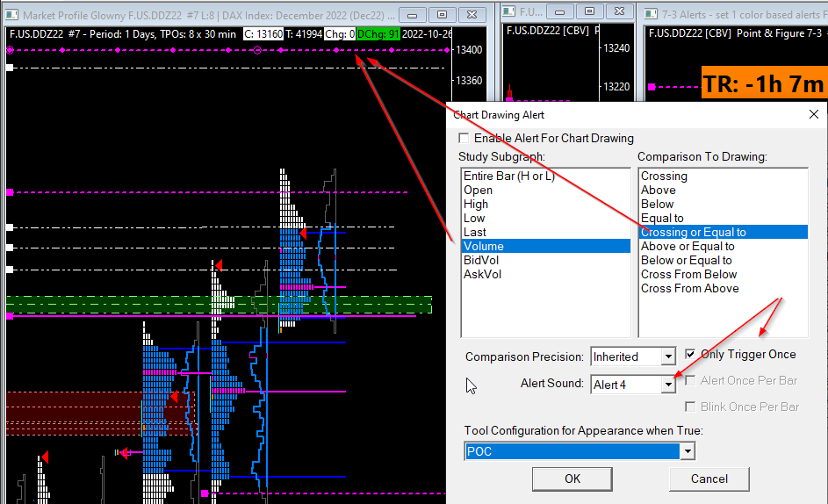The image size is (828, 504).
Task: Click Market Profile Glowny window icon
Action: point(12,15)
